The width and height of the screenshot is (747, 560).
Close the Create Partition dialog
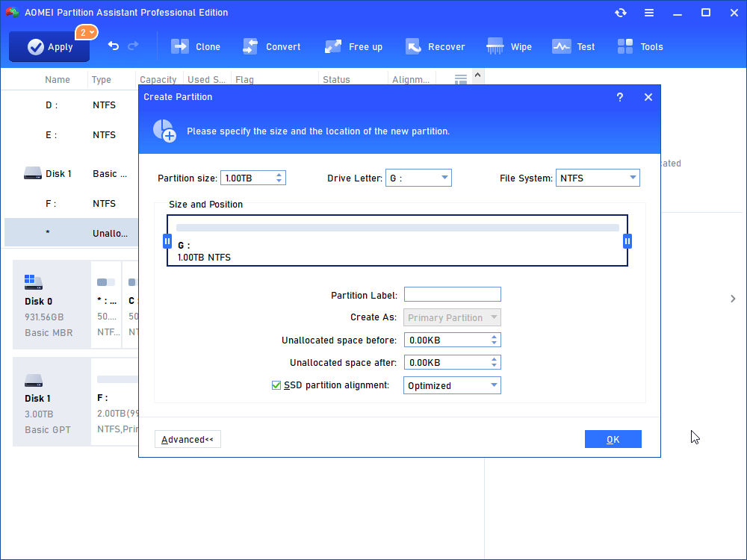click(x=648, y=97)
